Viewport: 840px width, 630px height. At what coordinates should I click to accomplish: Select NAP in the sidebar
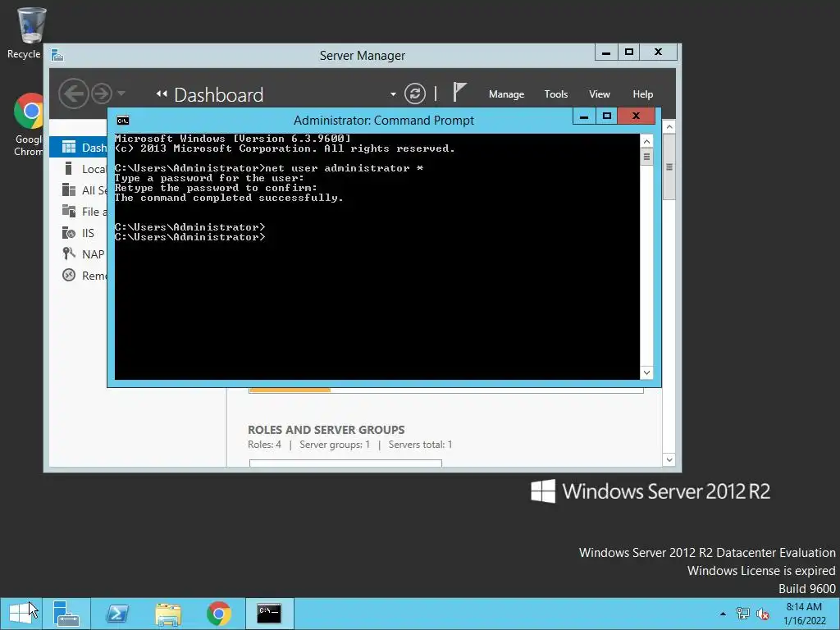pyautogui.click(x=78, y=254)
